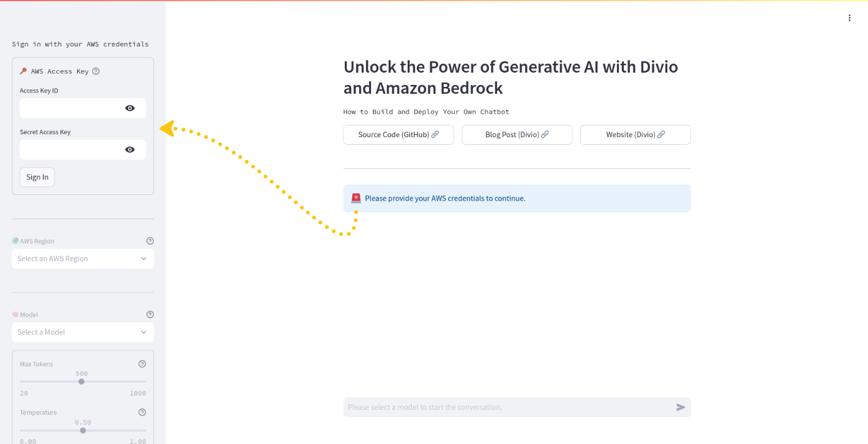Show help for AWS Region
The width and height of the screenshot is (868, 444).
(150, 241)
